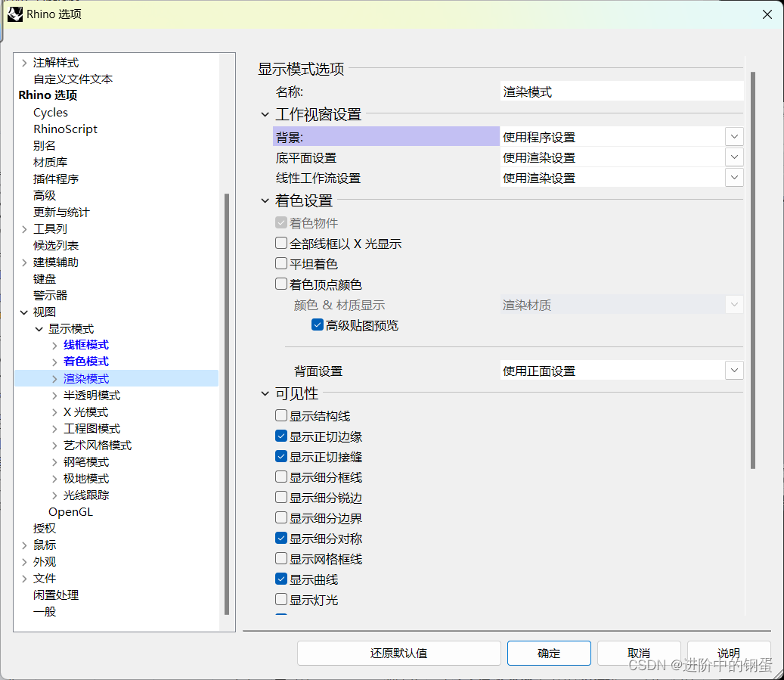This screenshot has height=680, width=784.
Task: Open the 底平面设置 dropdown
Action: pyautogui.click(x=734, y=157)
